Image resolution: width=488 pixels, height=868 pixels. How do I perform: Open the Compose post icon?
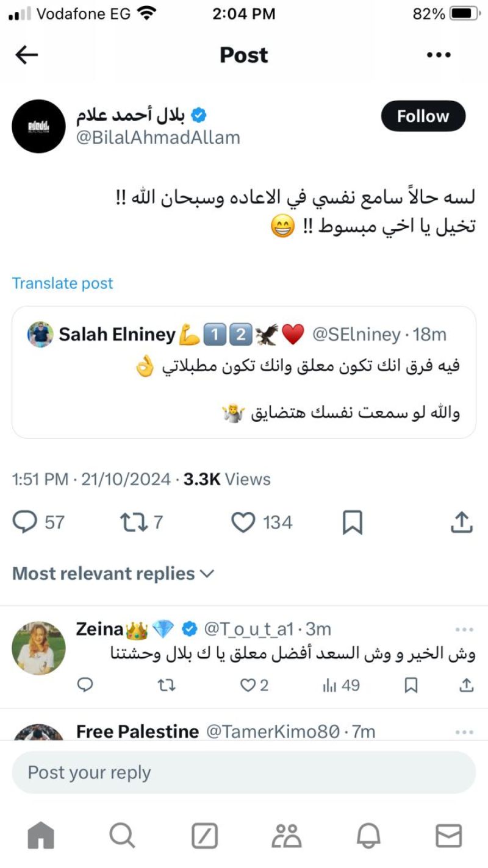coord(205,835)
